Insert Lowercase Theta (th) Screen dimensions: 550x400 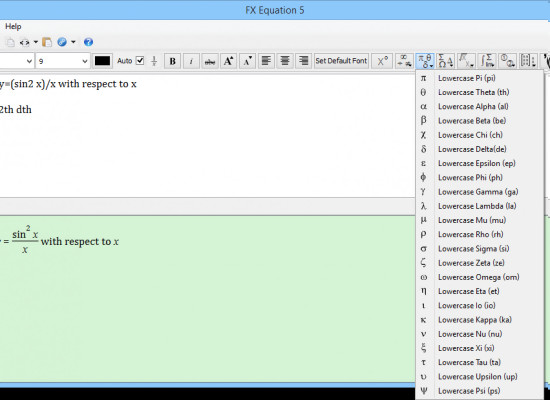tap(479, 92)
